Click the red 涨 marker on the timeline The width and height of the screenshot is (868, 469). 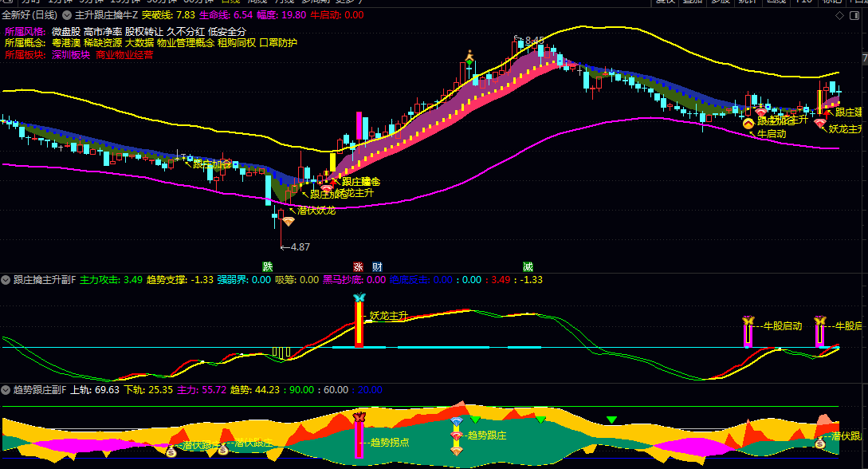pos(358,267)
